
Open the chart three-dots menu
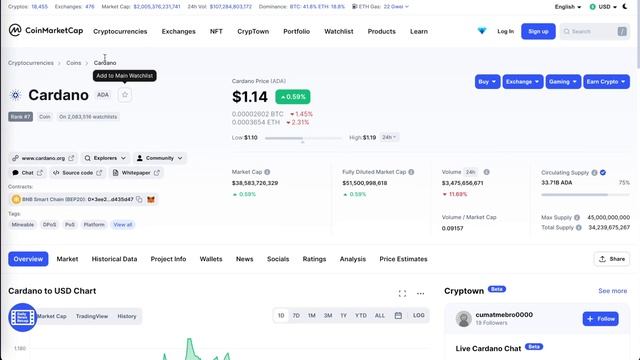click(x=420, y=293)
